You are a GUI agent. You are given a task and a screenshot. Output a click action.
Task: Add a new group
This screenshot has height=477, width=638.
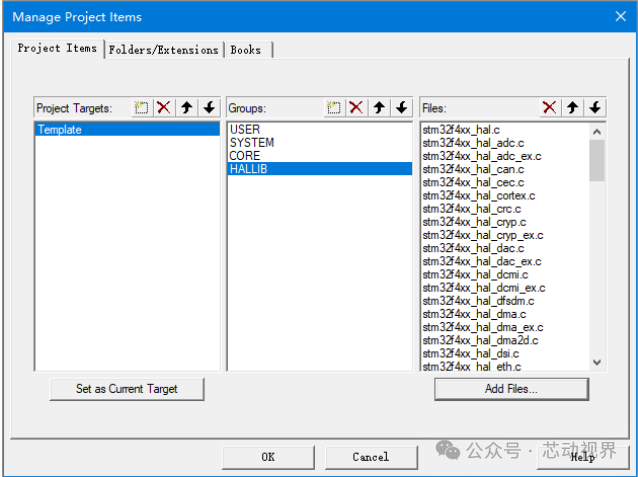pos(334,108)
